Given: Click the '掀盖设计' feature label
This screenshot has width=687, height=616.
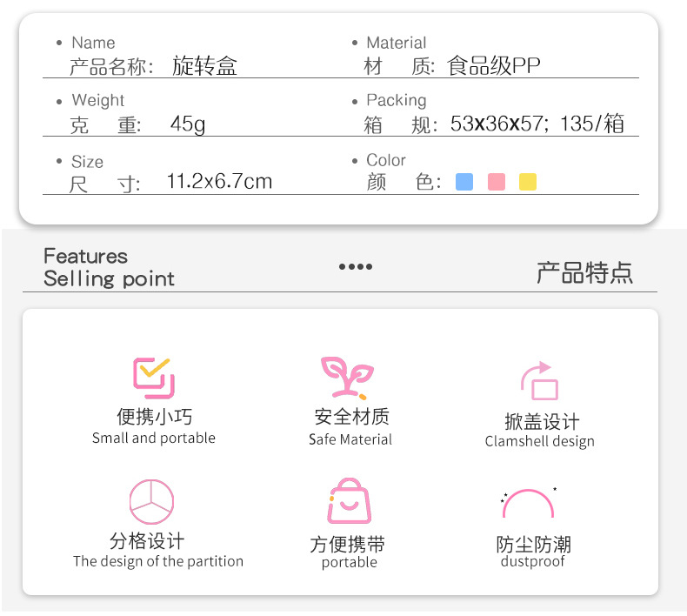Looking at the screenshot, I should tap(541, 422).
